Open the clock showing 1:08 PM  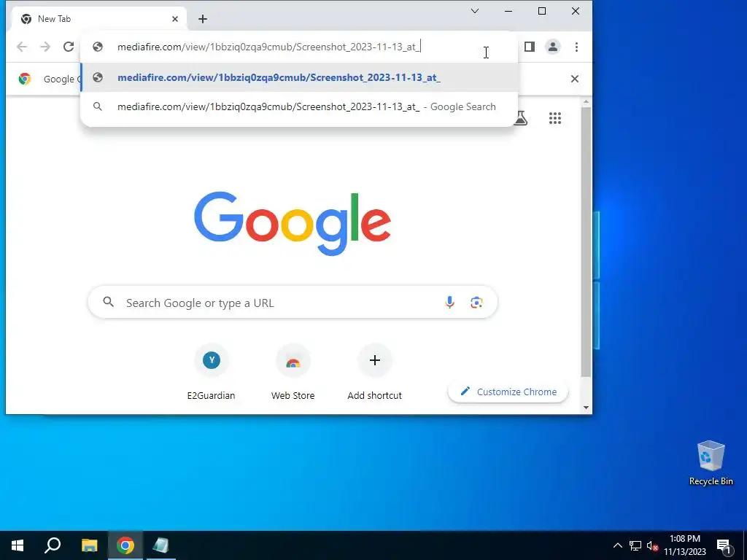pos(685,545)
